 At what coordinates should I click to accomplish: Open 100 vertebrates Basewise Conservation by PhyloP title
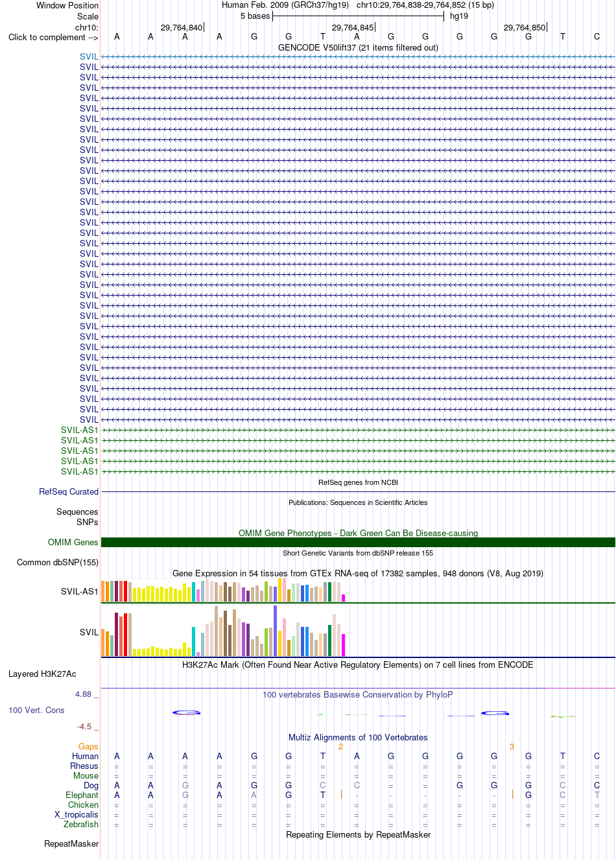(x=358, y=694)
